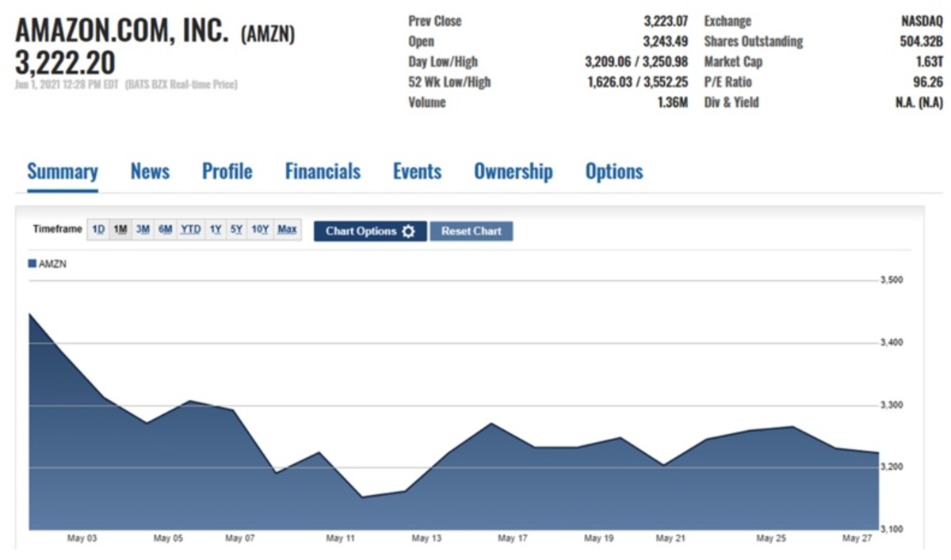Click the May 17 axis label
This screenshot has height=560, width=951.
[513, 539]
